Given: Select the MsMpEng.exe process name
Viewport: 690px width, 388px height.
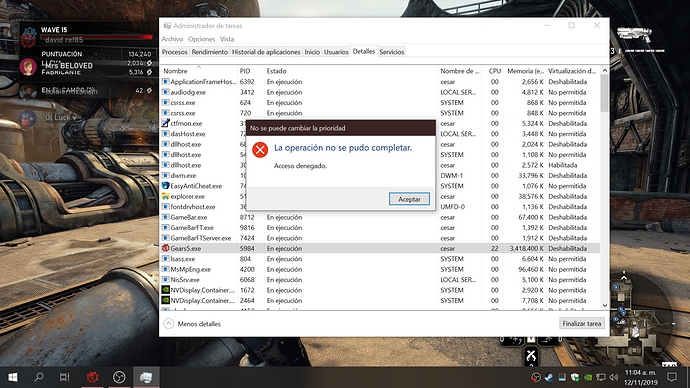Looking at the screenshot, I should (191, 269).
